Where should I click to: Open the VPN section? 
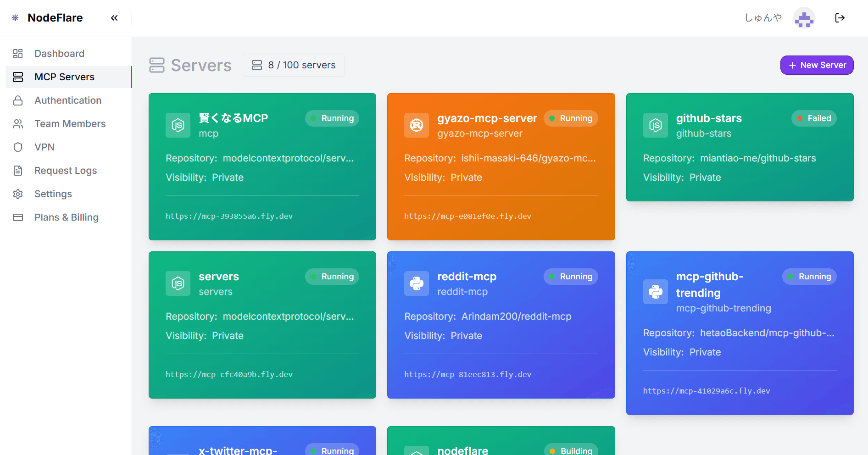pyautogui.click(x=69, y=147)
